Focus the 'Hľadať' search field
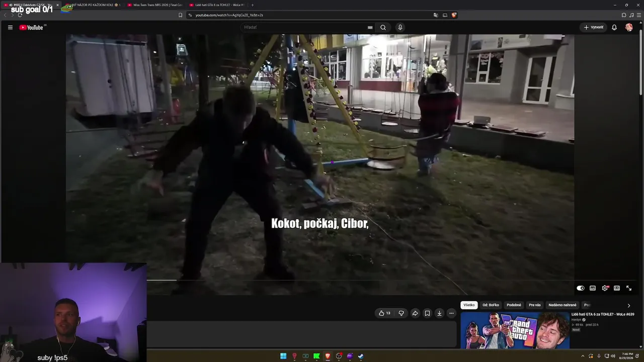 point(307,28)
